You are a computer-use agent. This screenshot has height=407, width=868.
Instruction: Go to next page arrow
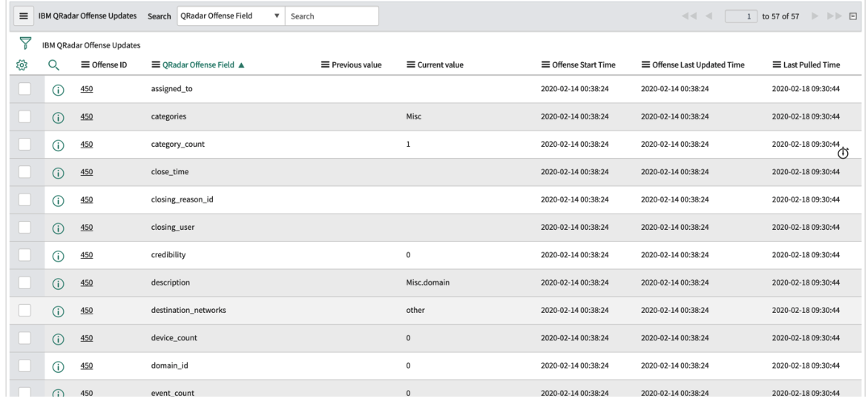(815, 16)
